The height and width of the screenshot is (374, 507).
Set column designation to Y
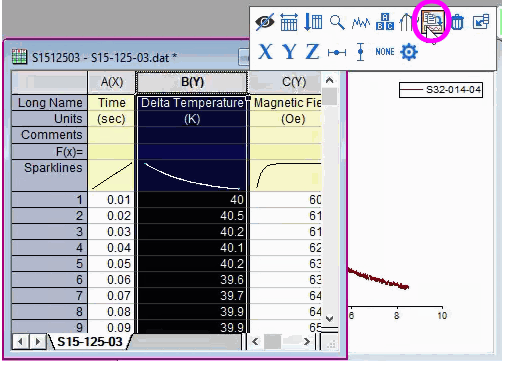[289, 52]
